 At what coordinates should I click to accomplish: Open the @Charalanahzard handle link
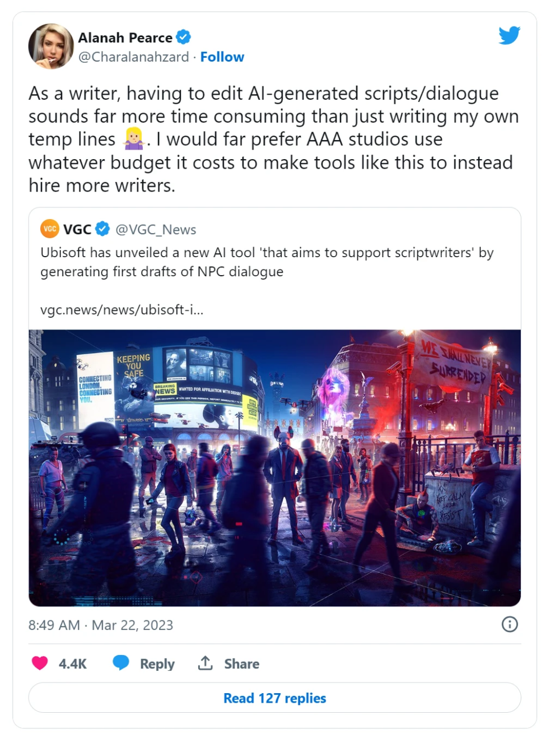tap(134, 57)
